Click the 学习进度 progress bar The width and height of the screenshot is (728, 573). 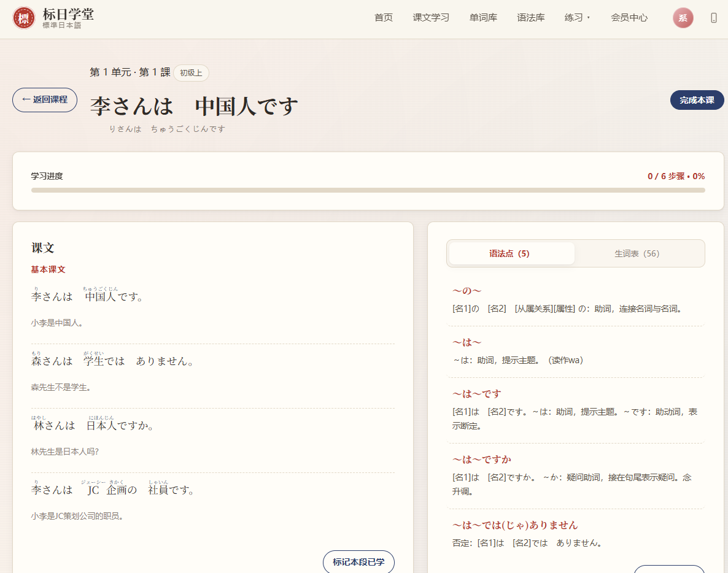pos(368,190)
